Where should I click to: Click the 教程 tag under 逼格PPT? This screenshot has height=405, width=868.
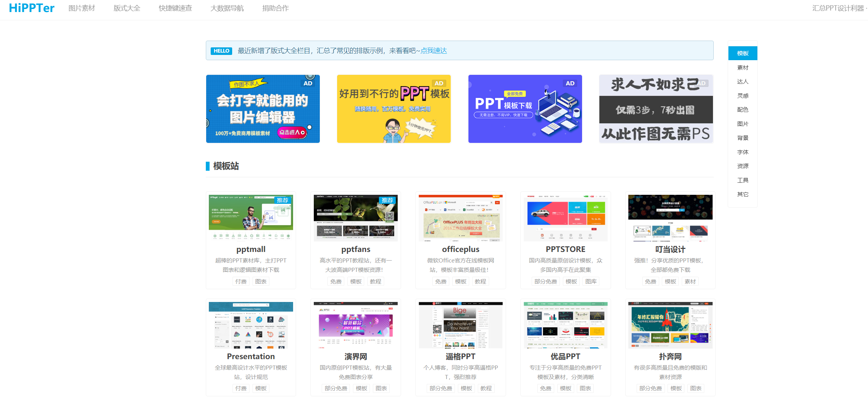coord(486,388)
